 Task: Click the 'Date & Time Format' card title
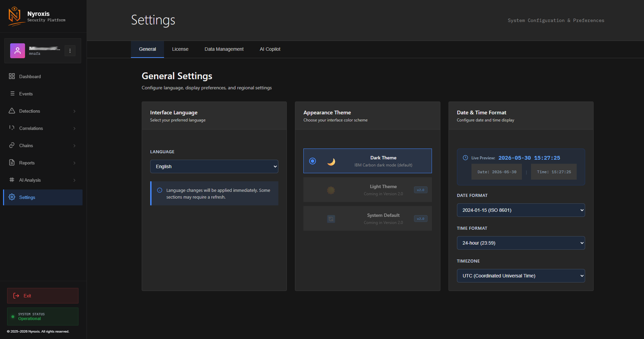click(482, 113)
